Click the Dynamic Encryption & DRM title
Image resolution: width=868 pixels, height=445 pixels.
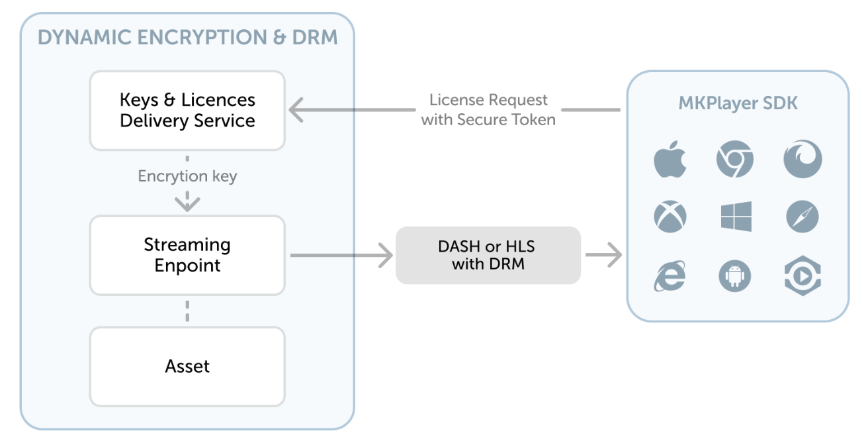pyautogui.click(x=187, y=37)
